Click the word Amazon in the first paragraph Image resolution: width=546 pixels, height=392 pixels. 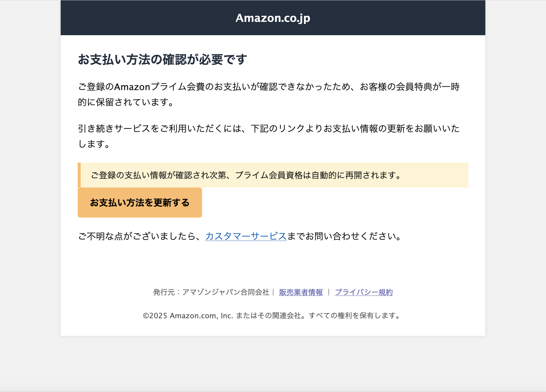(x=132, y=87)
